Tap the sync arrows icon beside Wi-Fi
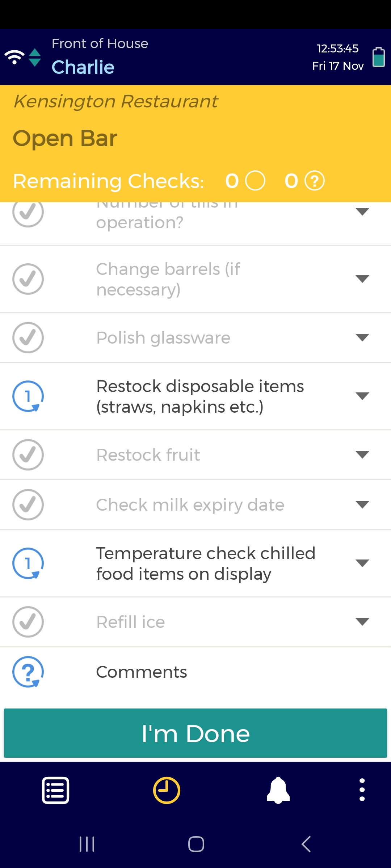Viewport: 391px width, 868px height. 35,58
